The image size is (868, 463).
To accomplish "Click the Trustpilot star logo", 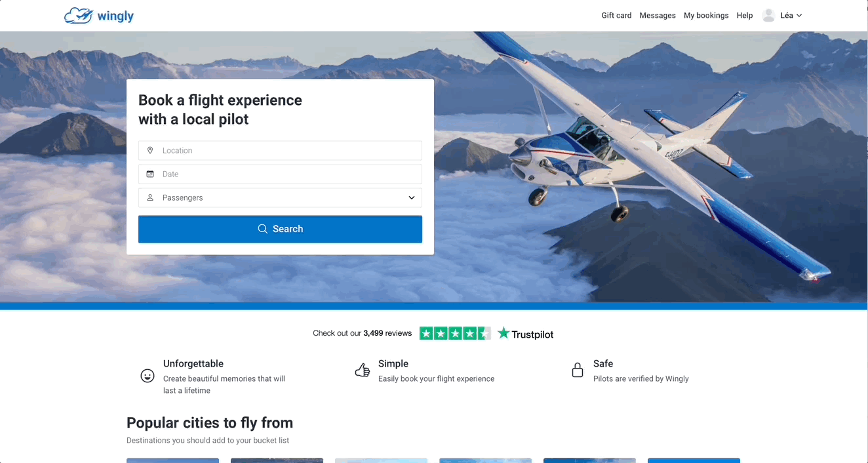I will pos(503,333).
